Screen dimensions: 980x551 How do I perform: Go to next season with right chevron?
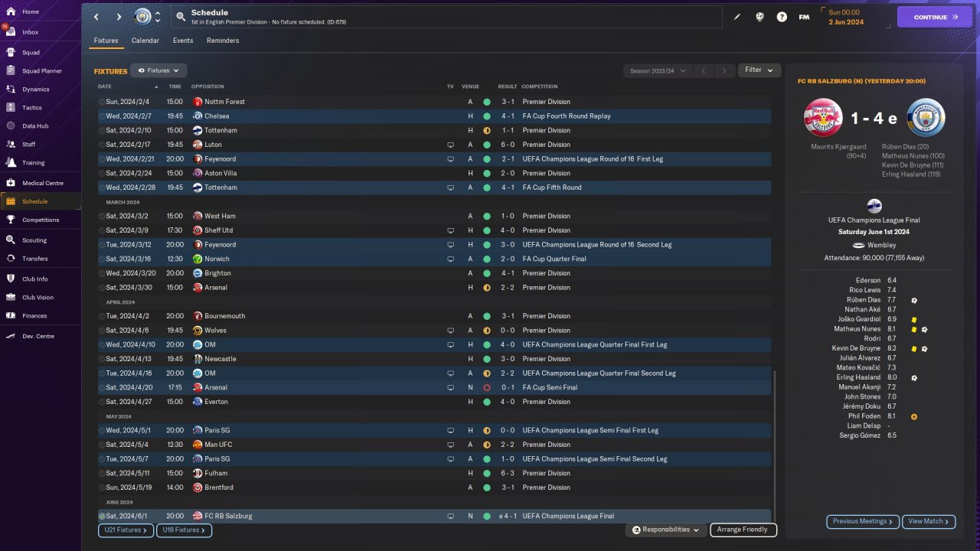click(724, 71)
